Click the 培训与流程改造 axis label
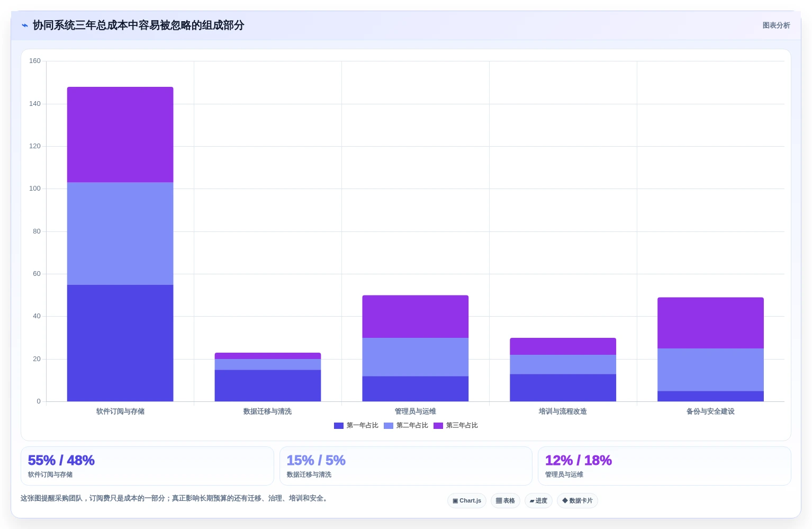This screenshot has height=529, width=812. coord(563,411)
